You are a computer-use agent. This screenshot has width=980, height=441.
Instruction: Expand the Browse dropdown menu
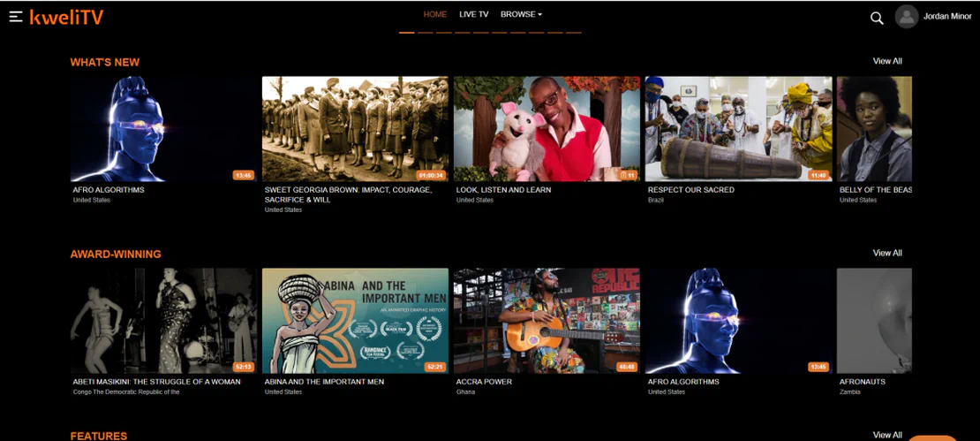click(521, 14)
